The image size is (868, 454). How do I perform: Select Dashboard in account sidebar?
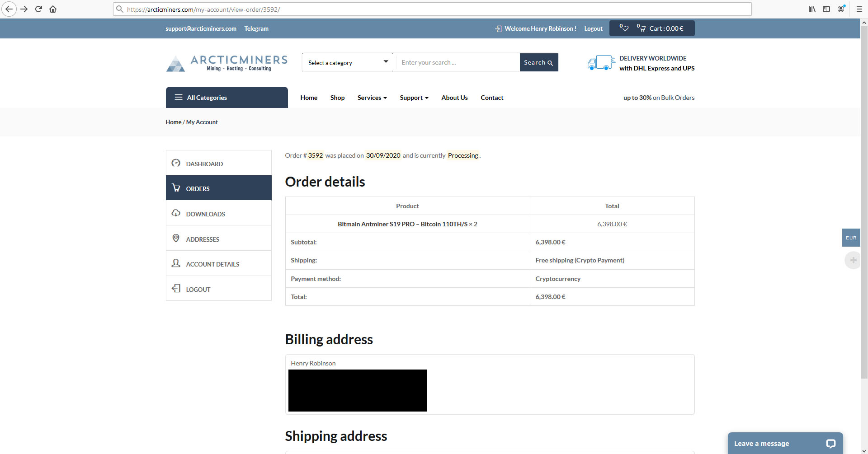pos(219,163)
